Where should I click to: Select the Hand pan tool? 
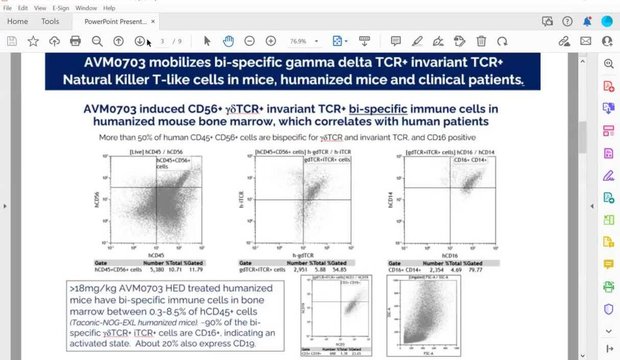[x=228, y=41]
